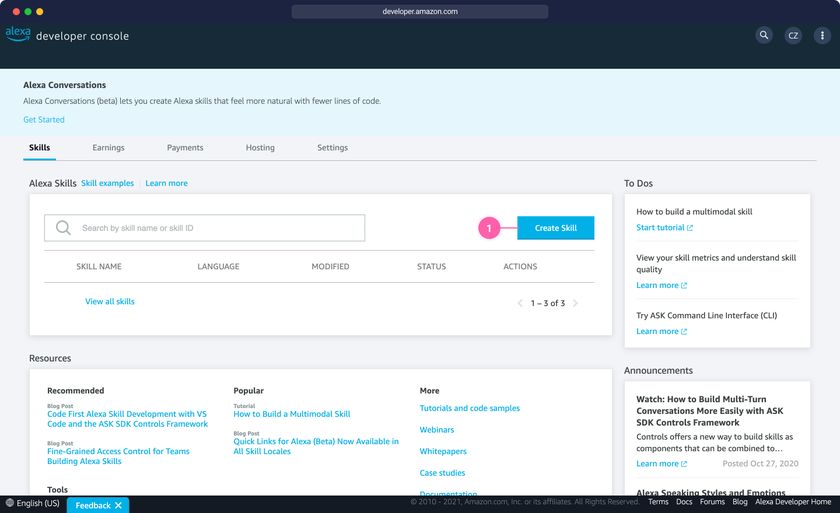Click Terms in the footer

(658, 502)
